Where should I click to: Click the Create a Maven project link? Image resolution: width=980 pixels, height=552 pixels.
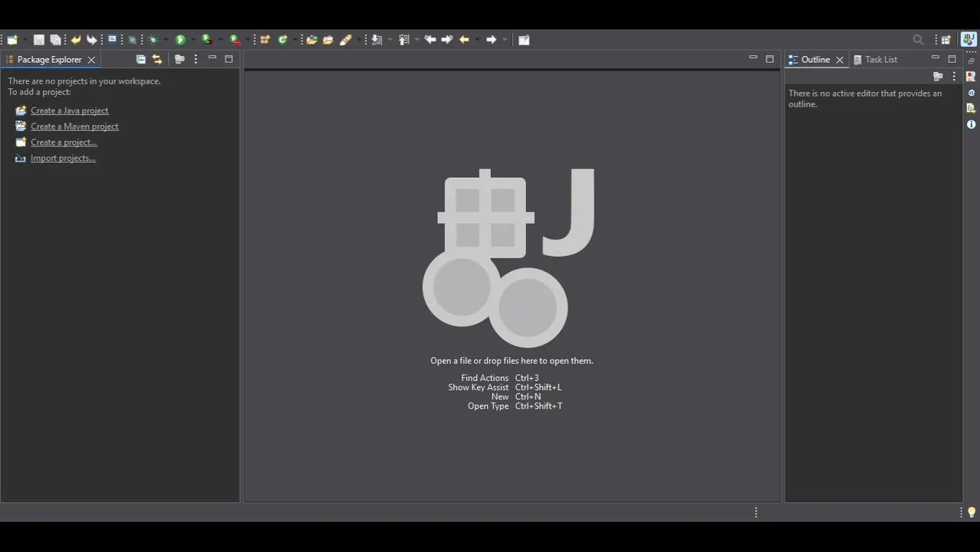coord(74,127)
